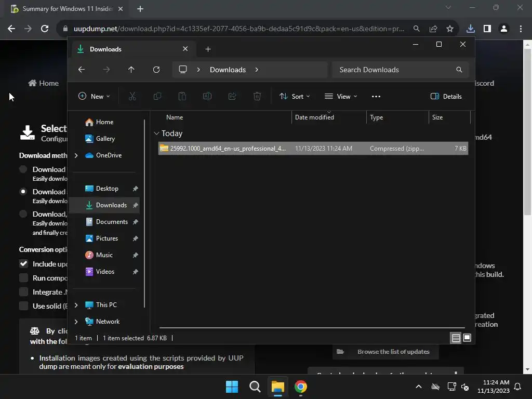Open a new Chrome tab
This screenshot has height=399, width=532.
coord(140,9)
